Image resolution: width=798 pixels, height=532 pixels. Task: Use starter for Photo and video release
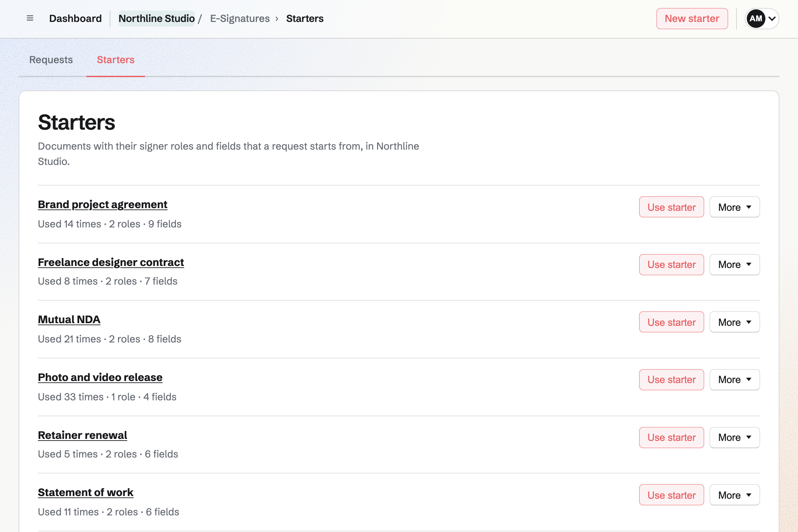point(671,380)
